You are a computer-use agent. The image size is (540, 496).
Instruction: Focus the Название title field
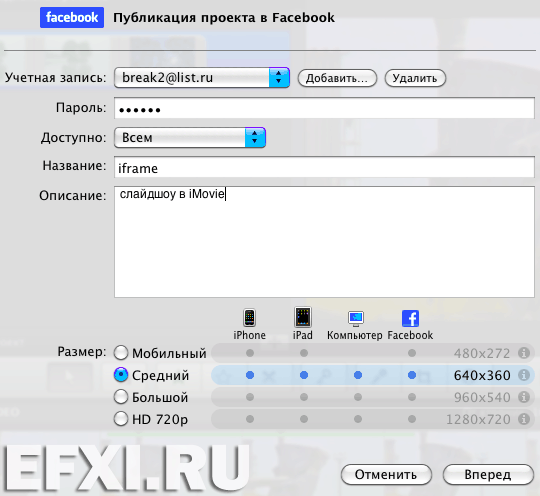(x=324, y=167)
